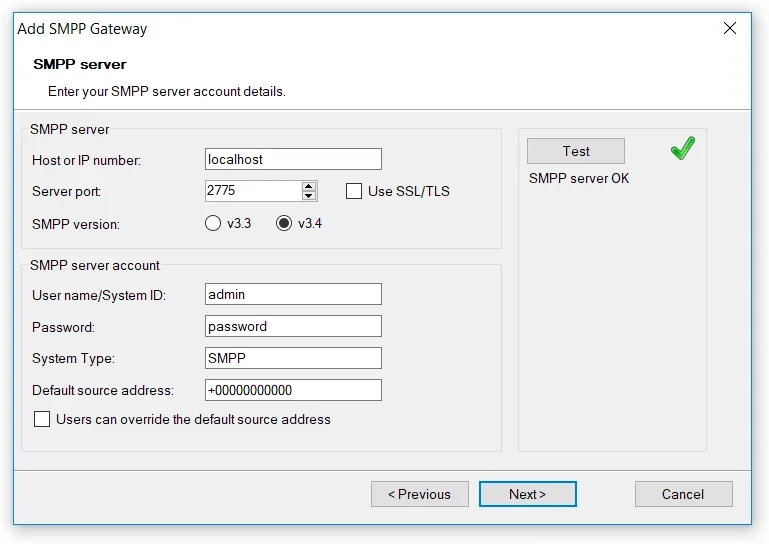Focus the Host or IP number field
769x544 pixels.
click(x=293, y=159)
